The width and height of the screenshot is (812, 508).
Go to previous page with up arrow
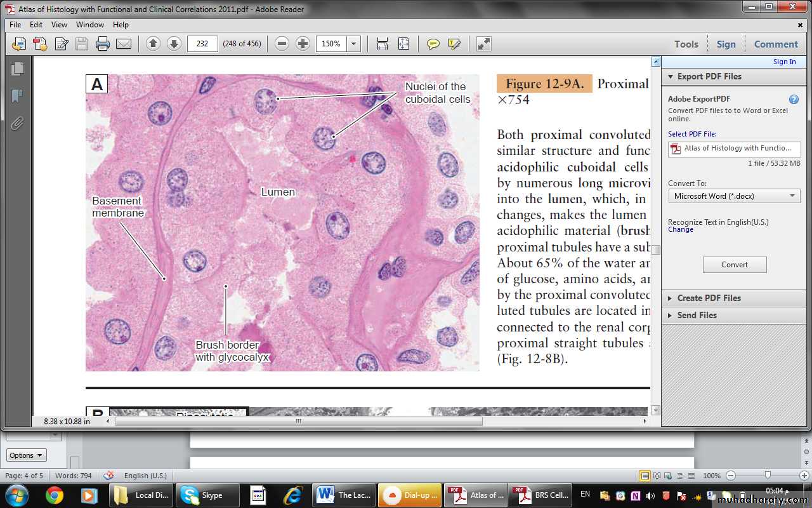coord(153,44)
